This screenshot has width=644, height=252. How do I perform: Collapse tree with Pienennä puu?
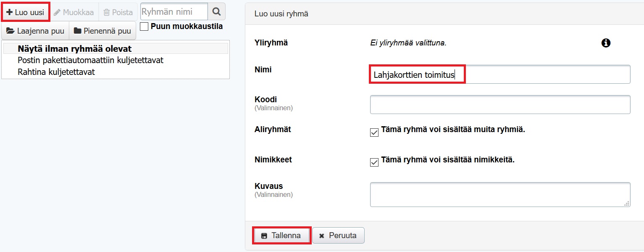coord(102,31)
